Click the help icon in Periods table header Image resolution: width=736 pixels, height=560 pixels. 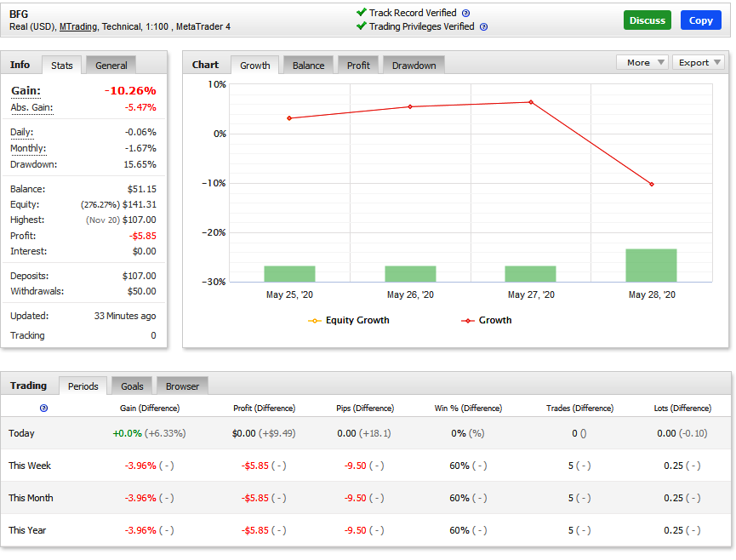click(x=43, y=408)
